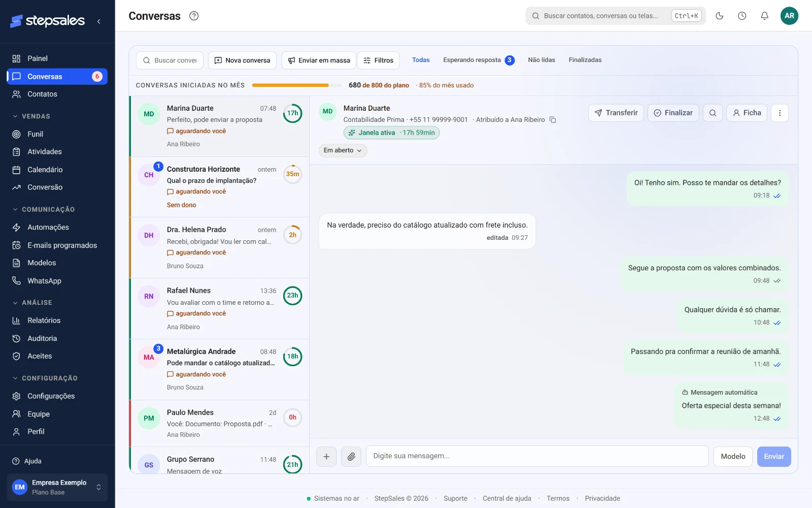This screenshot has height=508, width=812.
Task: Attach a file with the paperclip icon
Action: (x=351, y=457)
